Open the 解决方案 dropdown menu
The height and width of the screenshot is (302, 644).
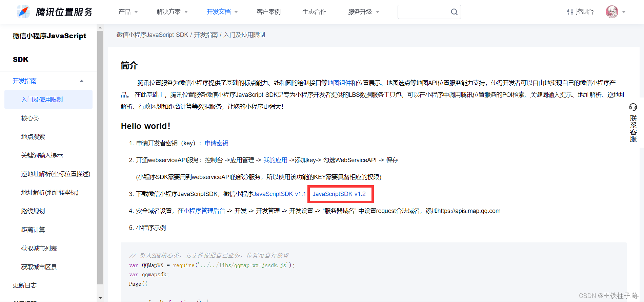(172, 12)
